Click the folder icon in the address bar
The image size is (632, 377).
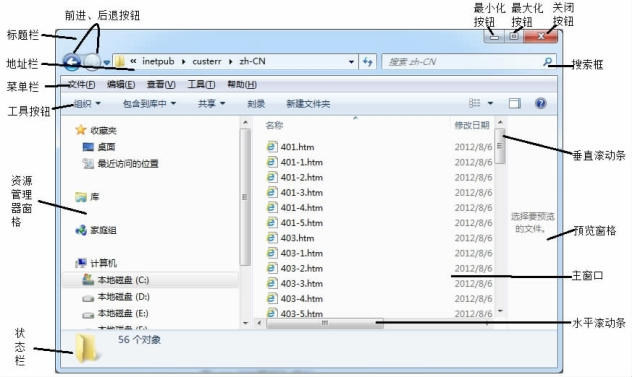click(120, 61)
